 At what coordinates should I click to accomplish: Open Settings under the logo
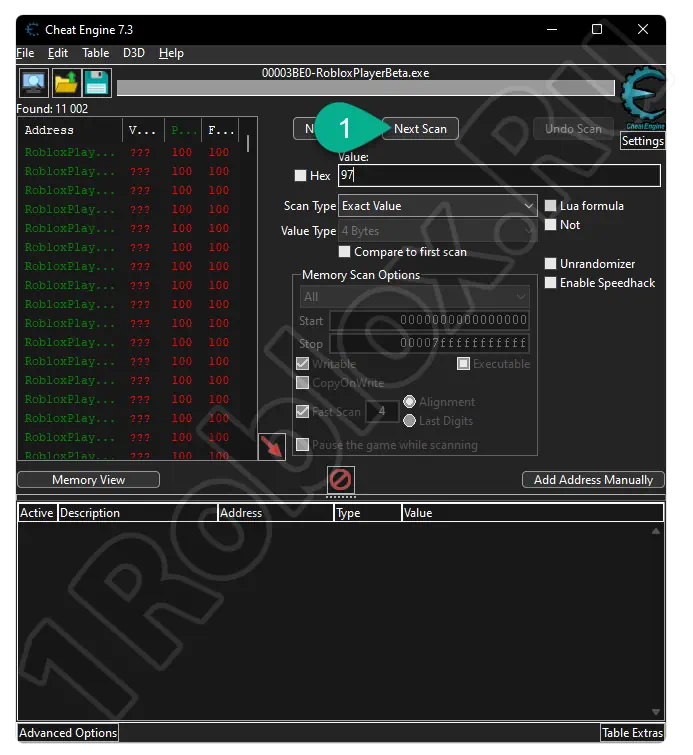click(x=642, y=141)
